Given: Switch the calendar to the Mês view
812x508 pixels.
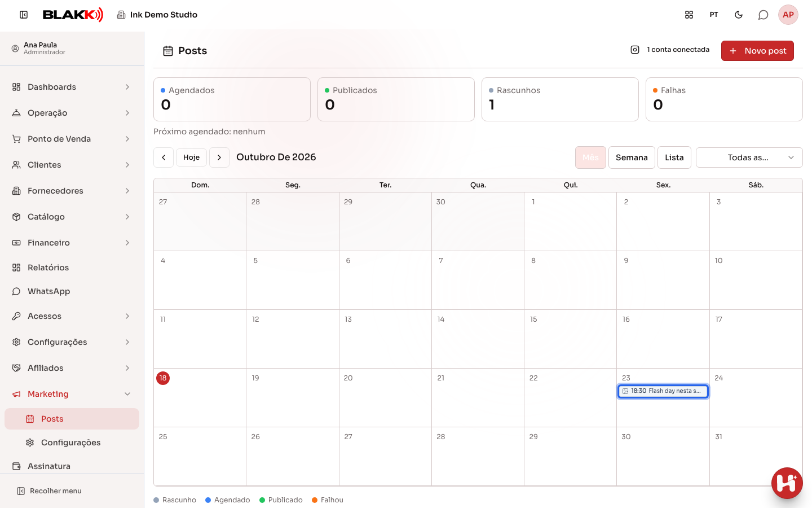Looking at the screenshot, I should coord(590,157).
